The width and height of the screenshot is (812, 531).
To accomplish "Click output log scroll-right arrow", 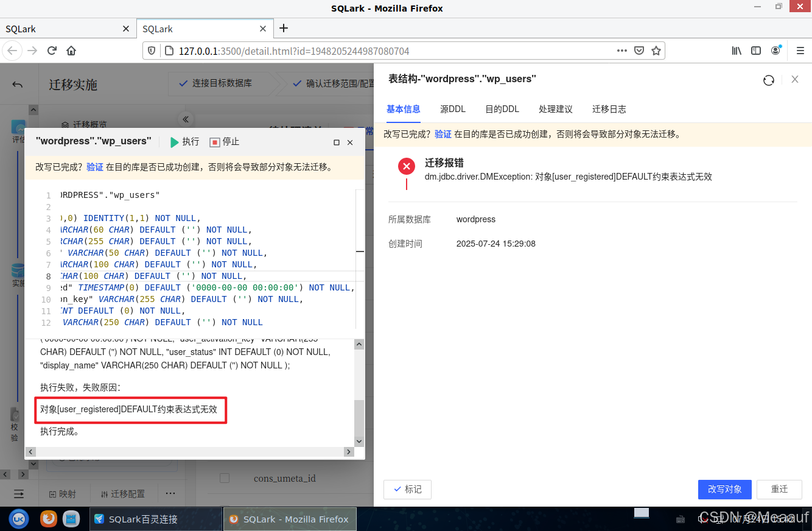I will [349, 452].
